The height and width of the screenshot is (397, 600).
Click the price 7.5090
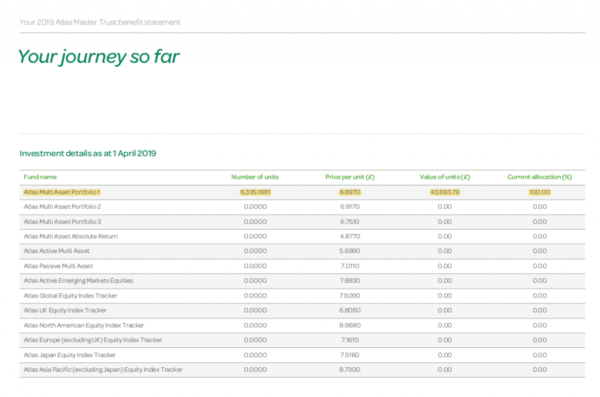350,296
